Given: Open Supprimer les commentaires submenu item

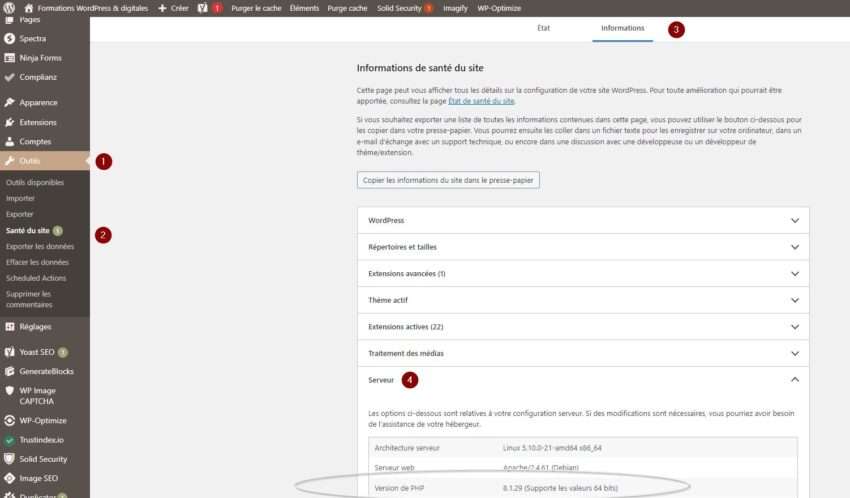Looking at the screenshot, I should (29, 299).
